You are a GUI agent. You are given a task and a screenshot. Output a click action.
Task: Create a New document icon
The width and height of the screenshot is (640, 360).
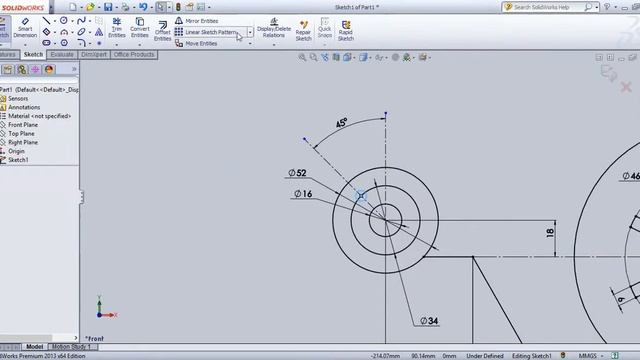point(73,7)
